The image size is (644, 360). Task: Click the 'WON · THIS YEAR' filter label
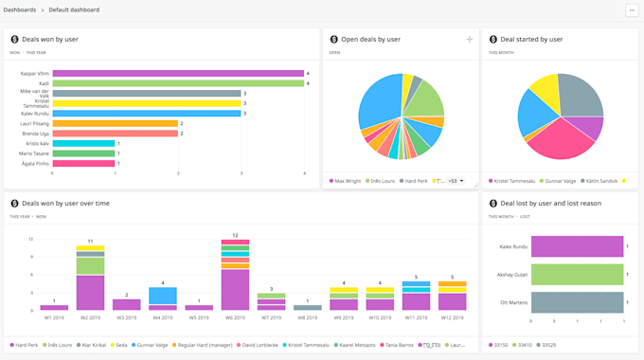27,53
